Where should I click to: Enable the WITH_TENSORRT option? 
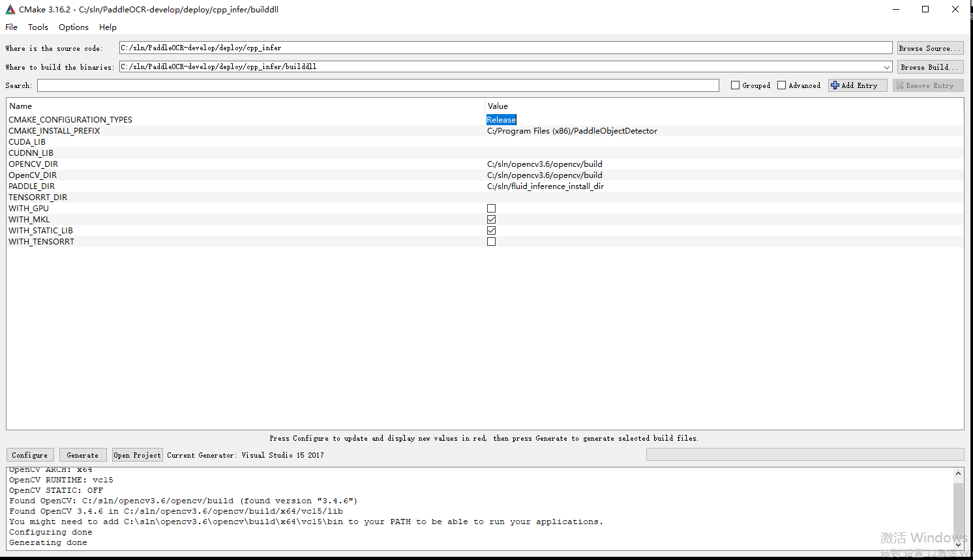491,241
